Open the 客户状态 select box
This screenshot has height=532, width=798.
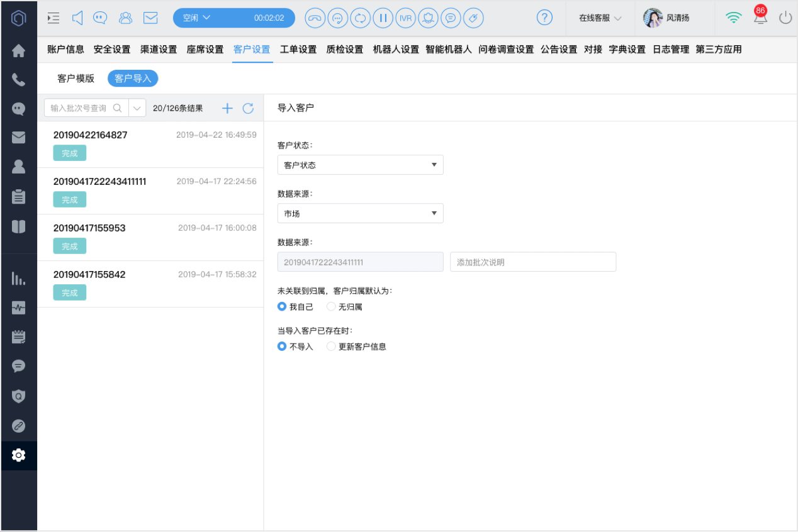(x=360, y=165)
